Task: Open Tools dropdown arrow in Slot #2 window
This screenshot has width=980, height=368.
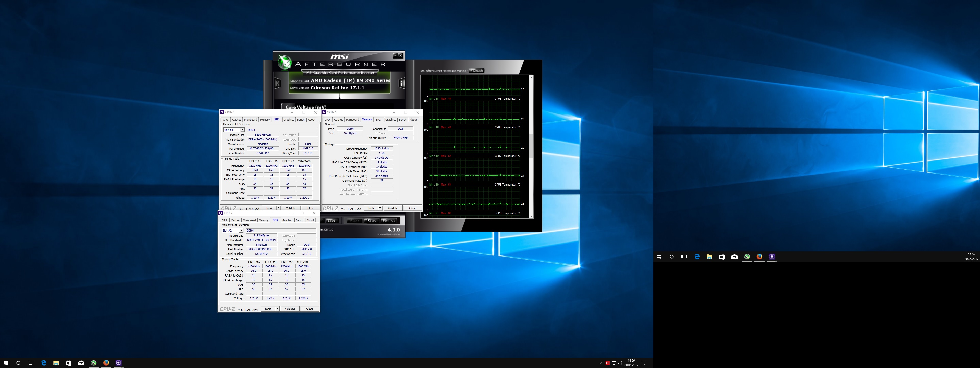Action: (277, 308)
